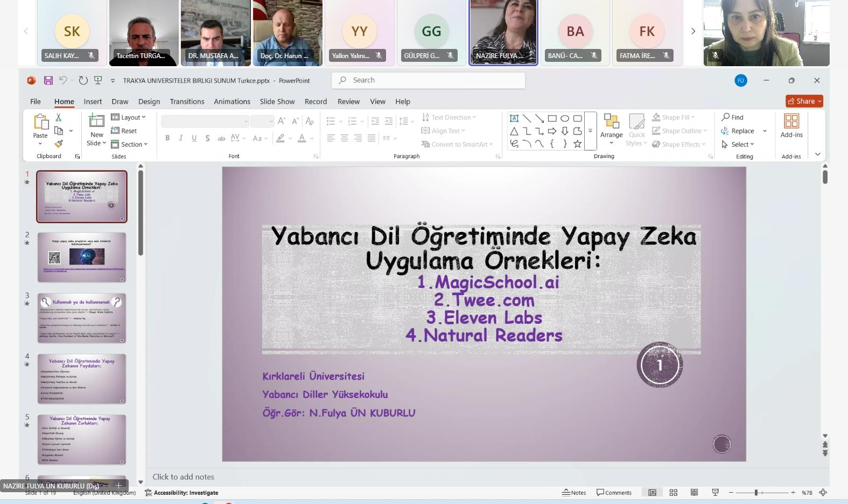Toggle Bold formatting
Viewport: 848px width, 504px height.
pos(167,138)
